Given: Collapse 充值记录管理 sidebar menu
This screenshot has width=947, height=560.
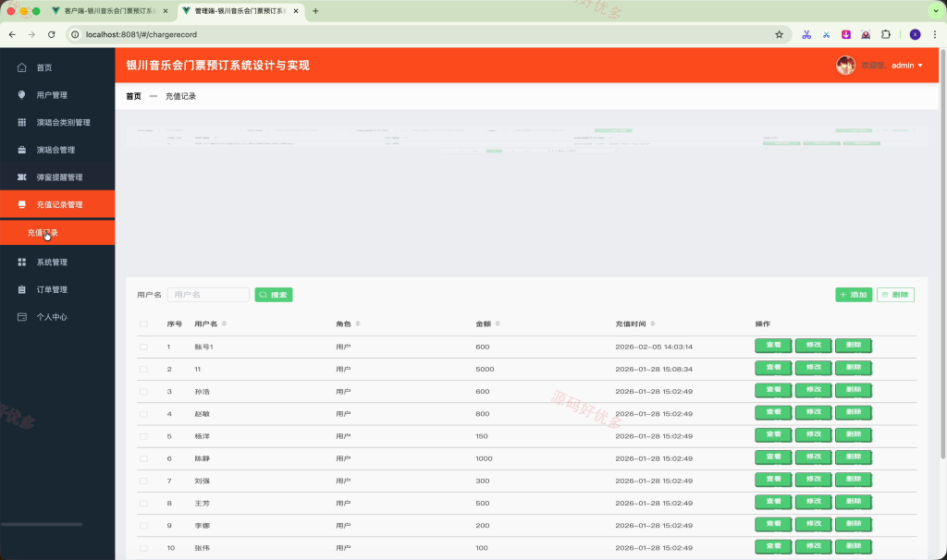Looking at the screenshot, I should coord(57,204).
